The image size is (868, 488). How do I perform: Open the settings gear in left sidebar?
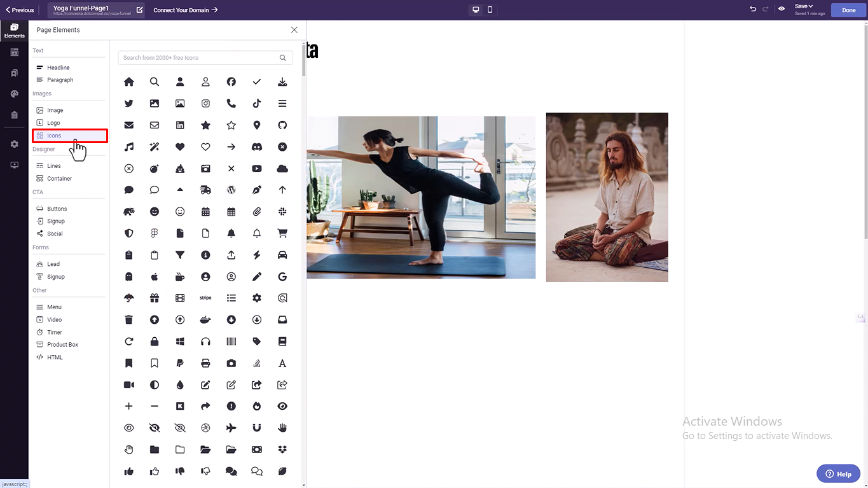14,144
